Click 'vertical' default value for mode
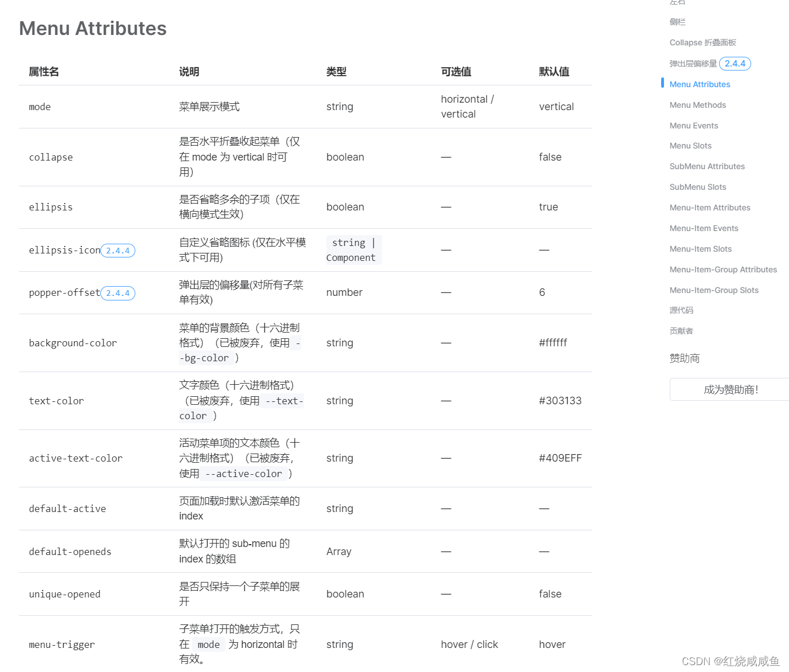Screen dimensions: 789x672 pos(556,107)
